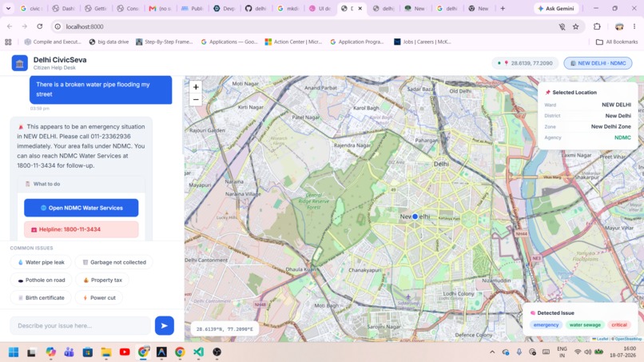Open File Explorer from the taskbar
The image size is (644, 362).
tap(106, 352)
